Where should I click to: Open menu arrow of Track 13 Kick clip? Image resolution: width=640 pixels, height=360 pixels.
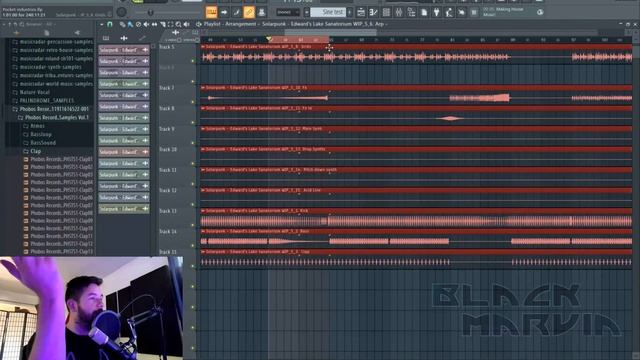[203, 211]
